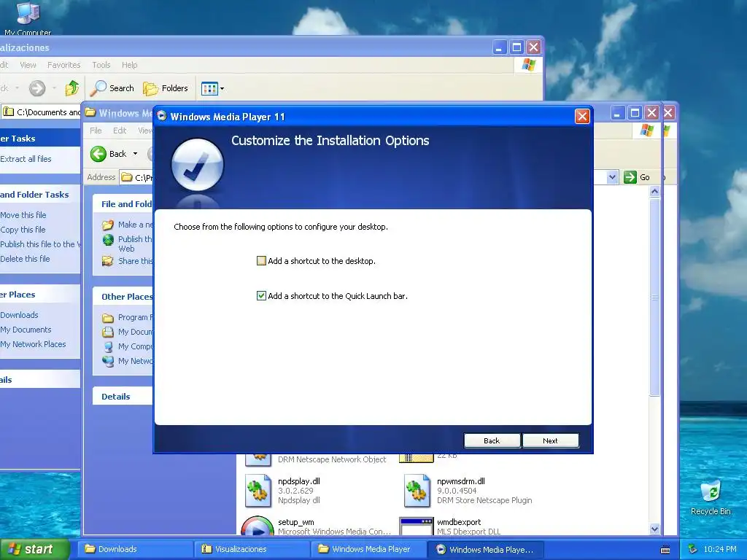Toggle Folders pane in Visualizaciones window
This screenshot has width=747, height=560.
(x=166, y=88)
